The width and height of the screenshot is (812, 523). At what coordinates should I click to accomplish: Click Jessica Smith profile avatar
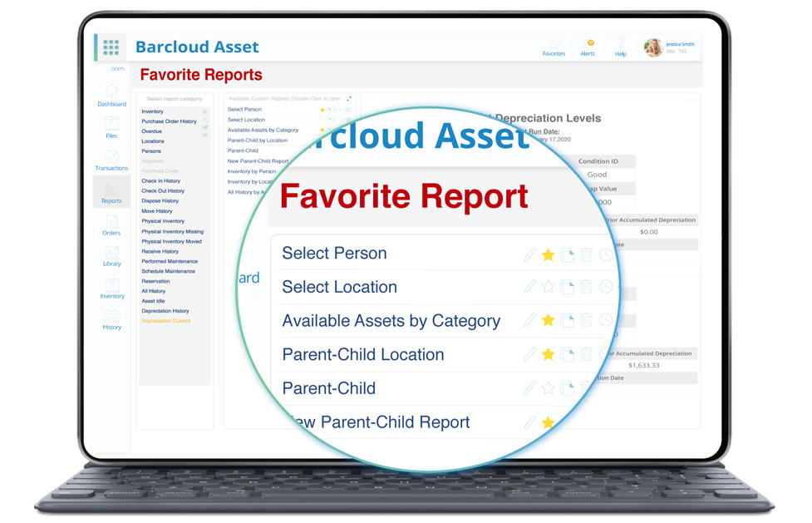(653, 47)
